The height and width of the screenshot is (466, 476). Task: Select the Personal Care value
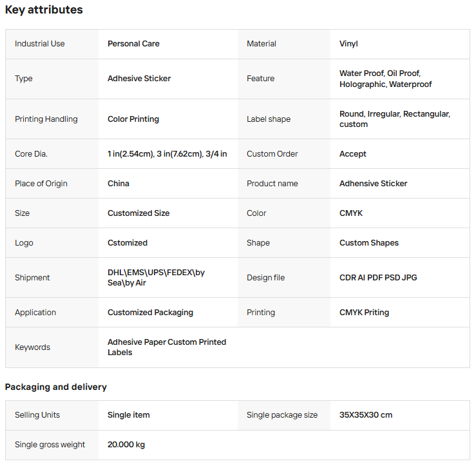click(x=133, y=44)
